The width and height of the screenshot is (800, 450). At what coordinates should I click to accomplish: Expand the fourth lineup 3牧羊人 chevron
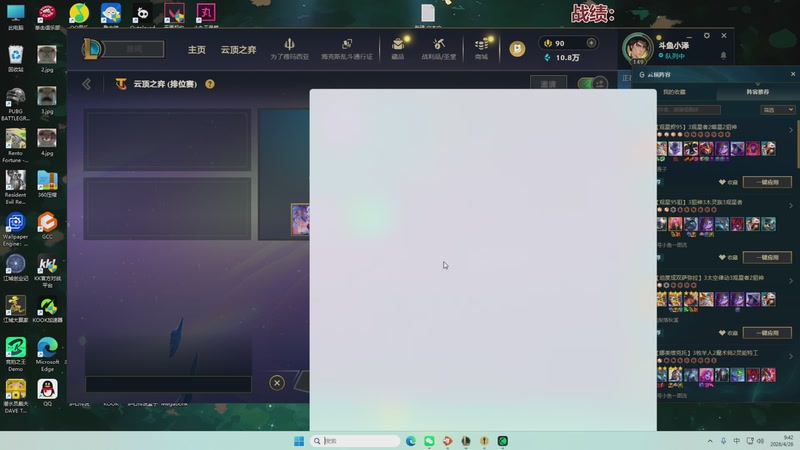click(791, 356)
